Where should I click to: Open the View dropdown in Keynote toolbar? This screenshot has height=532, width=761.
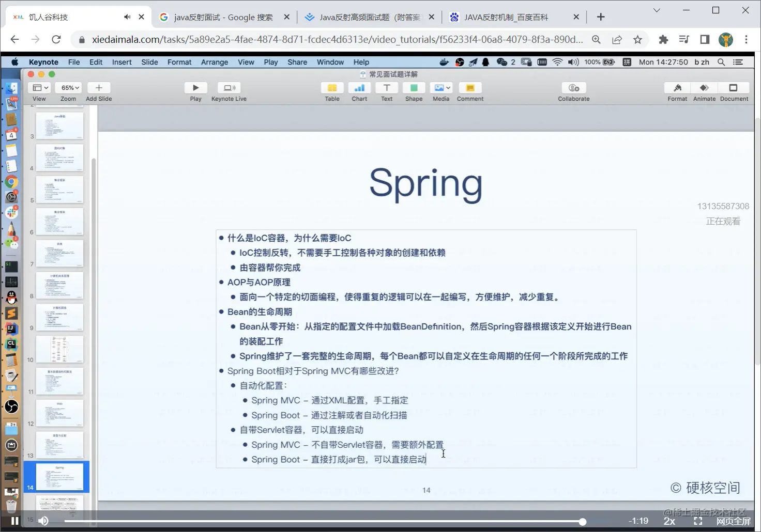tap(39, 88)
